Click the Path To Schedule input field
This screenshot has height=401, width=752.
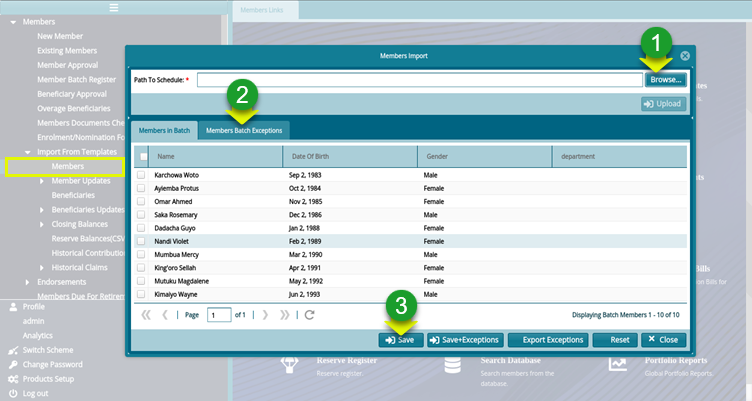point(420,80)
